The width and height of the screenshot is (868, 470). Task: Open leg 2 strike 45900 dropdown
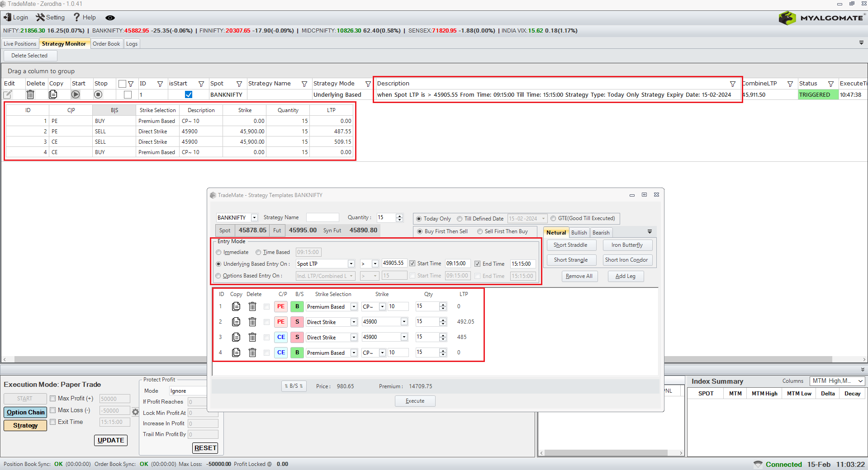[404, 322]
